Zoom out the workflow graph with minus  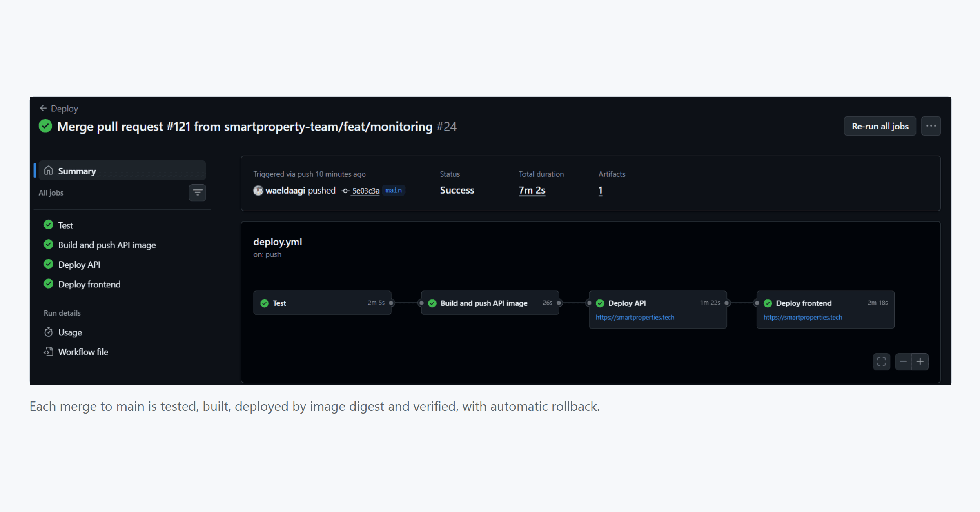tap(903, 362)
